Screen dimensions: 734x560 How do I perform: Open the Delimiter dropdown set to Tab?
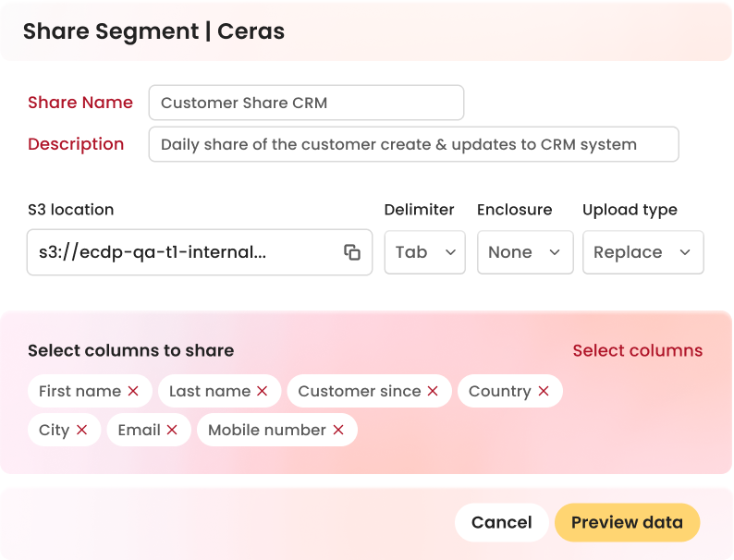coord(424,252)
